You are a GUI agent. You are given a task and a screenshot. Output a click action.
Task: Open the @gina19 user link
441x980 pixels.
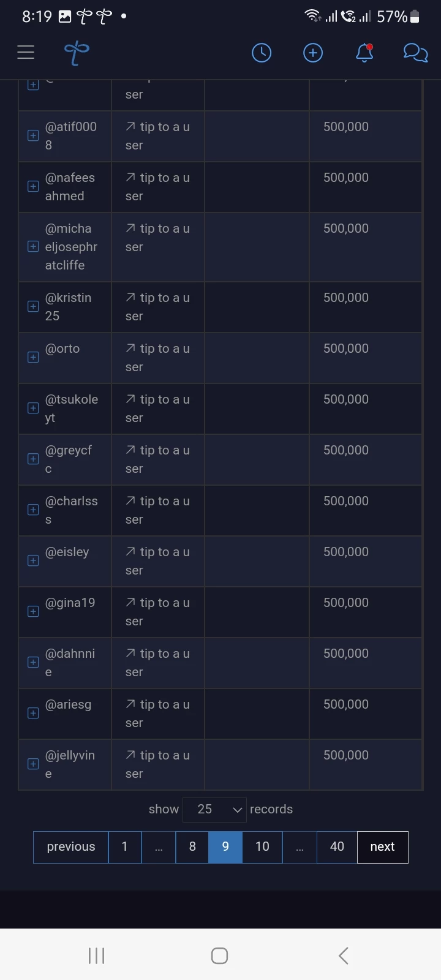(x=70, y=603)
